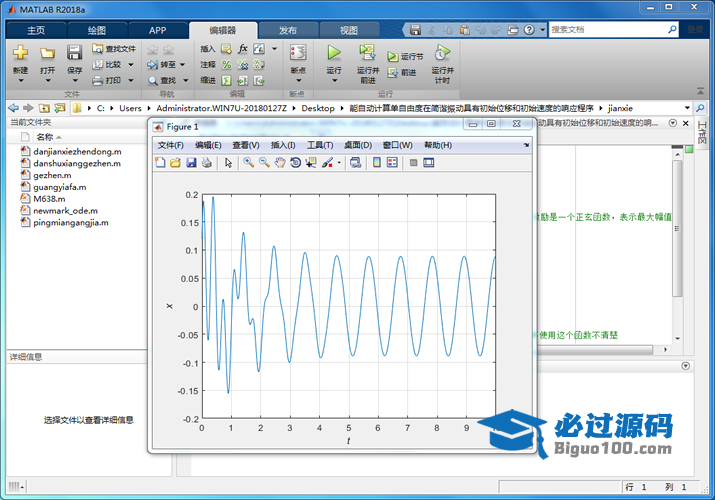Viewport: 715px width, 500px height.
Task: Select the zoom out tool in Figure 1
Action: (x=264, y=162)
